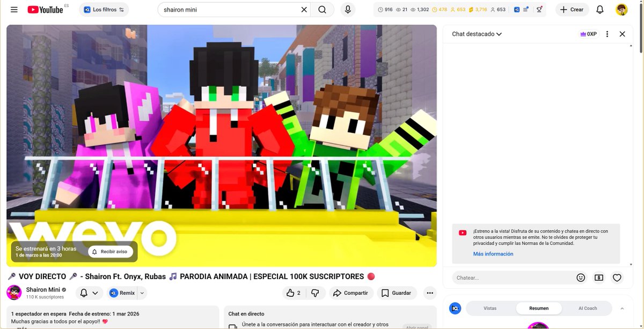The height and width of the screenshot is (329, 644).
Task: Open subscription notification bell dropdown
Action: pos(89,293)
